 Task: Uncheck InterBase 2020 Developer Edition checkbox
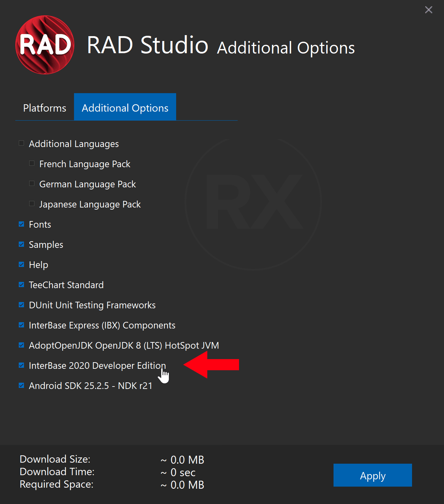coord(21,365)
